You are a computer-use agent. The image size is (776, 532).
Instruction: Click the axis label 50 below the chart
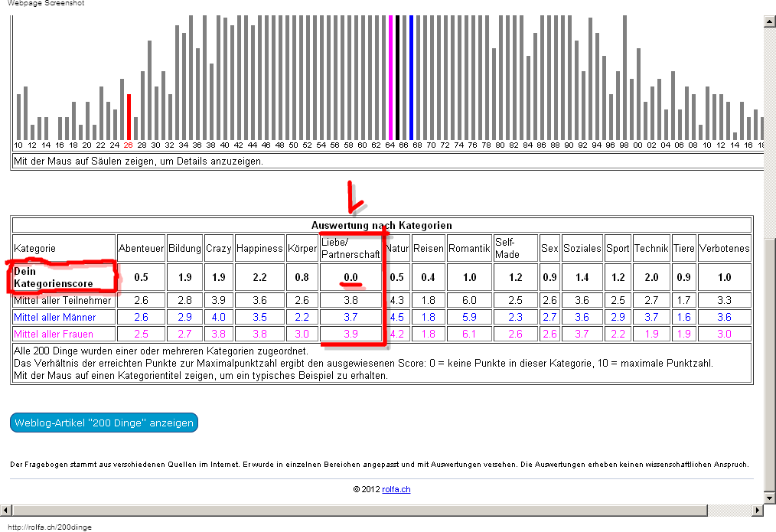[x=293, y=145]
